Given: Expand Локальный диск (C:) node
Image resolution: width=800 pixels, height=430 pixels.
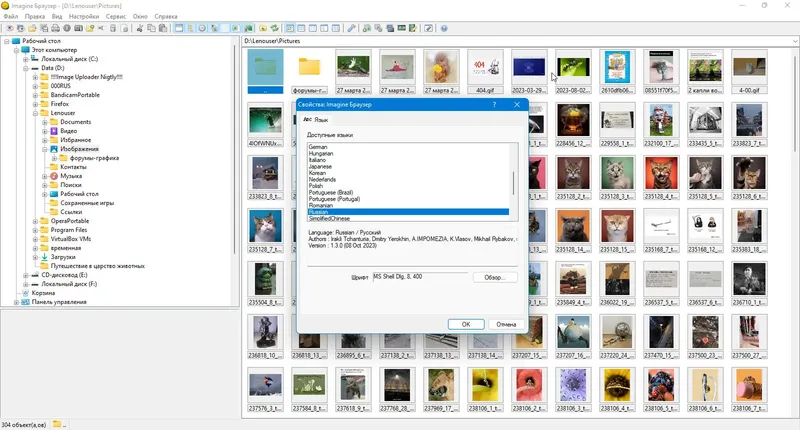Looking at the screenshot, I should tap(26, 59).
